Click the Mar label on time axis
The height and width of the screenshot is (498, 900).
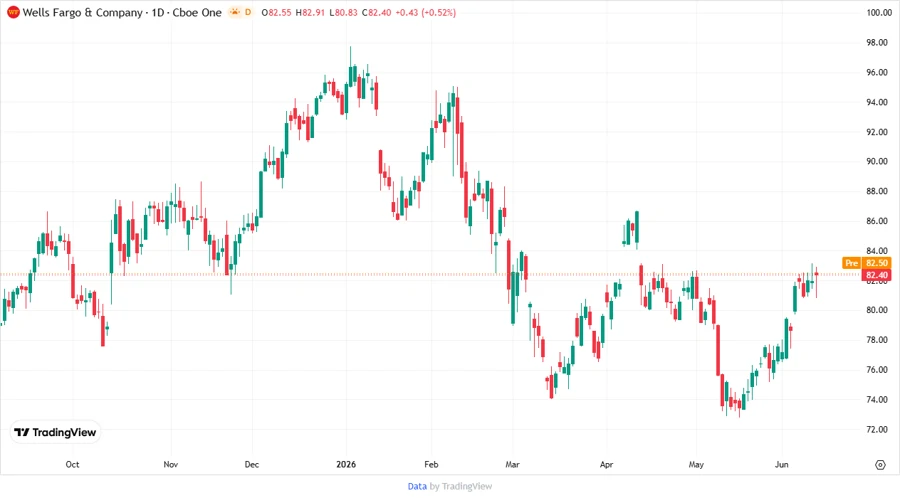[x=513, y=464]
